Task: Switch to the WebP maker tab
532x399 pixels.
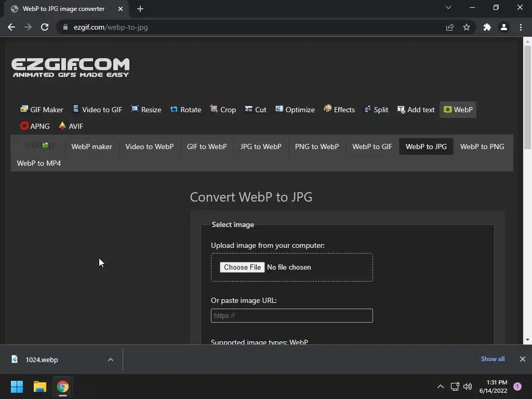Action: click(x=91, y=147)
